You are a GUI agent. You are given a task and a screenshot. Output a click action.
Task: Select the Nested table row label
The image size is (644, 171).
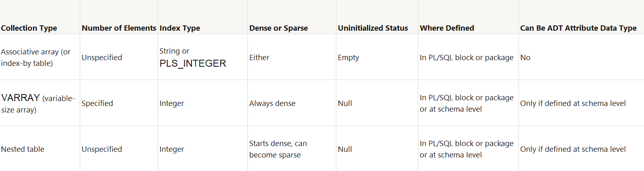click(23, 149)
